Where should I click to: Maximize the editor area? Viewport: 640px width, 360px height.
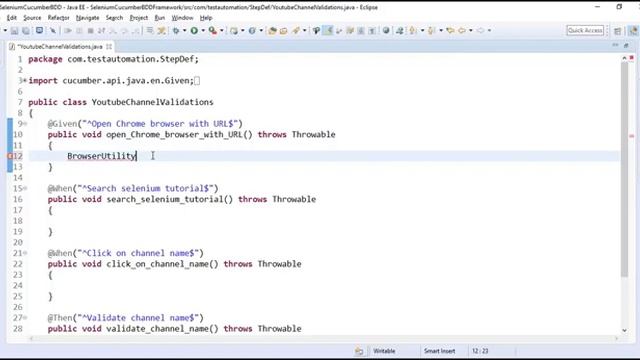pos(626,46)
